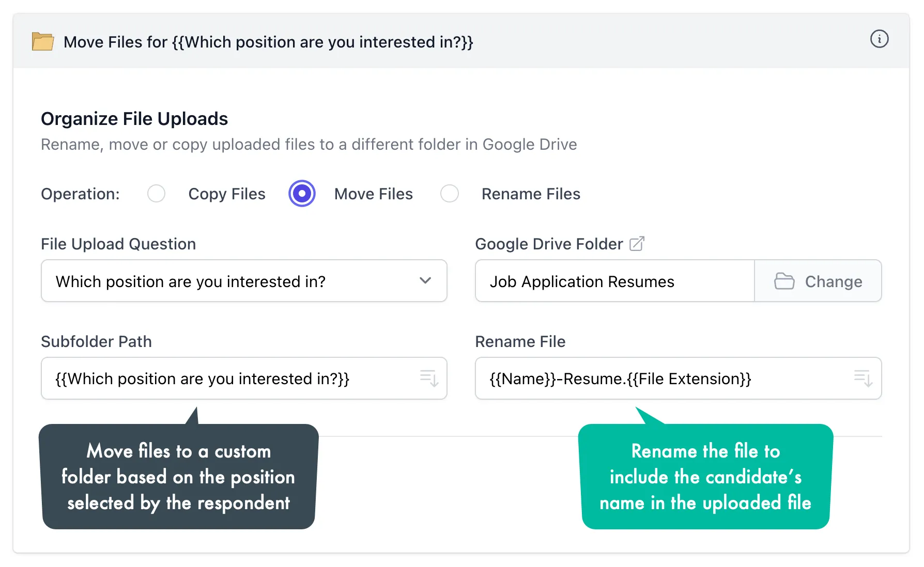Select the Move Files operation
Screen dimensions: 924x567
(x=302, y=194)
